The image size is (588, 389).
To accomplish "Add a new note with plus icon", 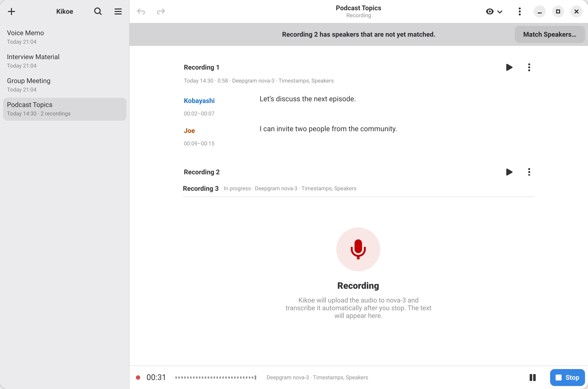I will point(11,11).
